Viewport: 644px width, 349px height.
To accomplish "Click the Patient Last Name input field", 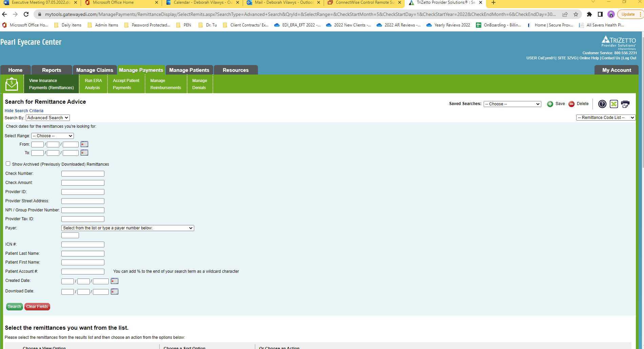I will 82,253.
